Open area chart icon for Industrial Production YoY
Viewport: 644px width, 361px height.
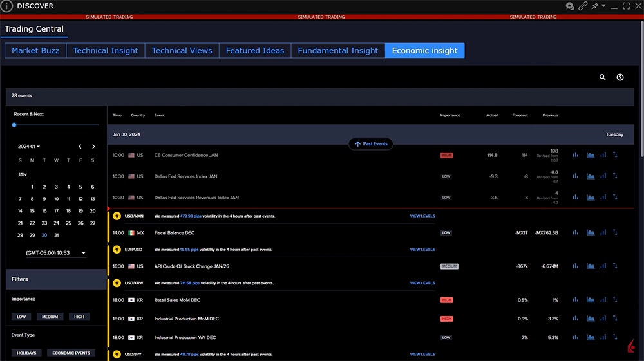point(591,337)
